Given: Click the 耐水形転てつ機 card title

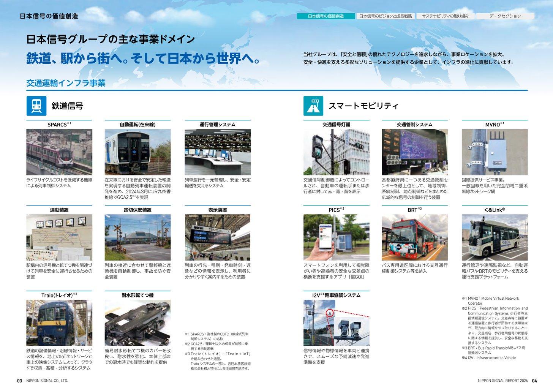Looking at the screenshot, I should 137,296.
